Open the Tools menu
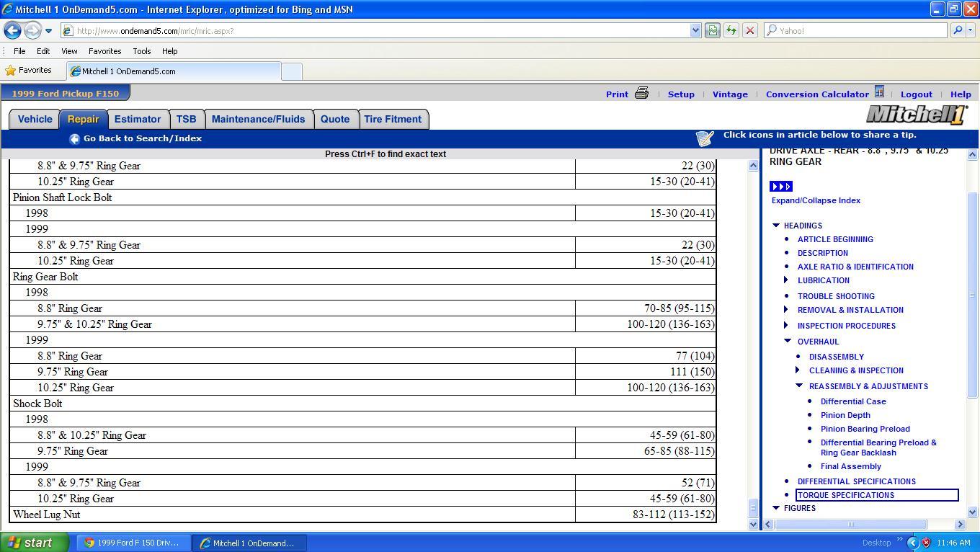The height and width of the screenshot is (552, 980). (141, 51)
